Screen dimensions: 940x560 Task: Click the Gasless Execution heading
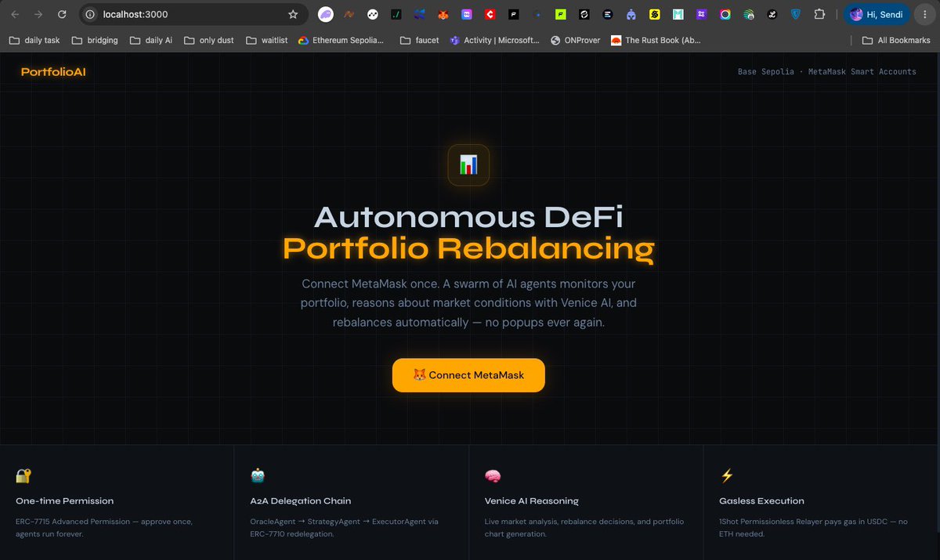(761, 500)
